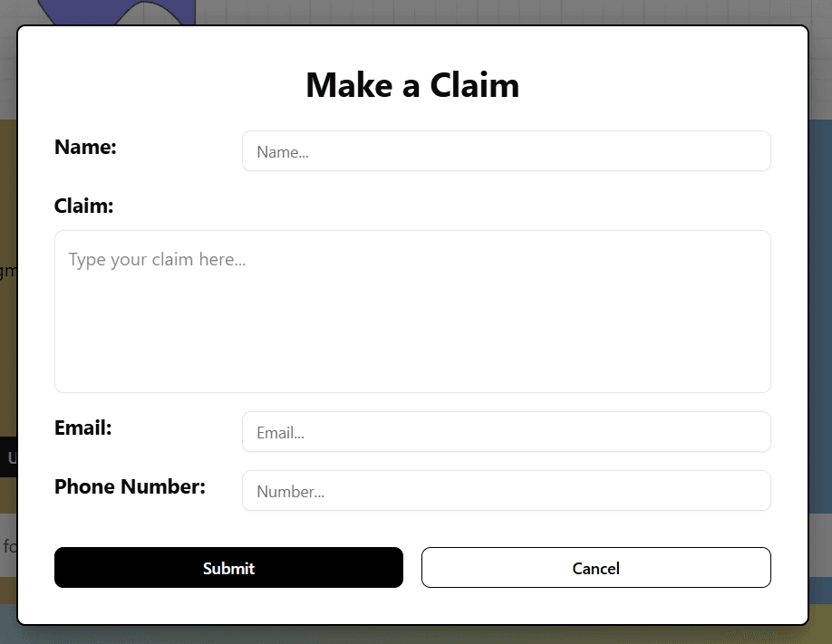Click the grid-patterned backdrop above the dialog
Screen dimensions: 832x644
(498, 11)
